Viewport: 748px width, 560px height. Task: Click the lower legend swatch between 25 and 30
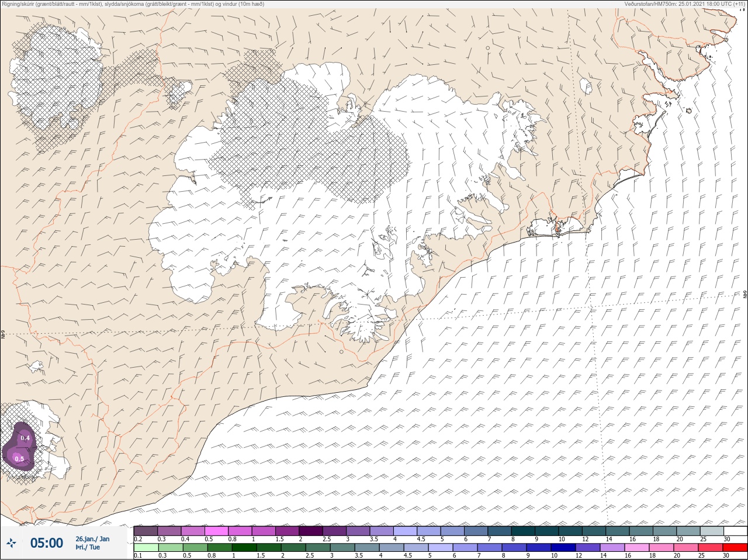712,548
